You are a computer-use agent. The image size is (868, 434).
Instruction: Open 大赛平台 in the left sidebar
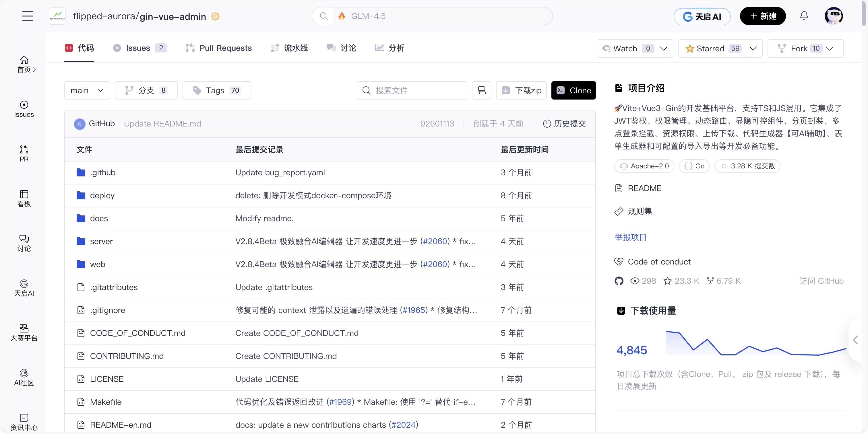(x=24, y=333)
